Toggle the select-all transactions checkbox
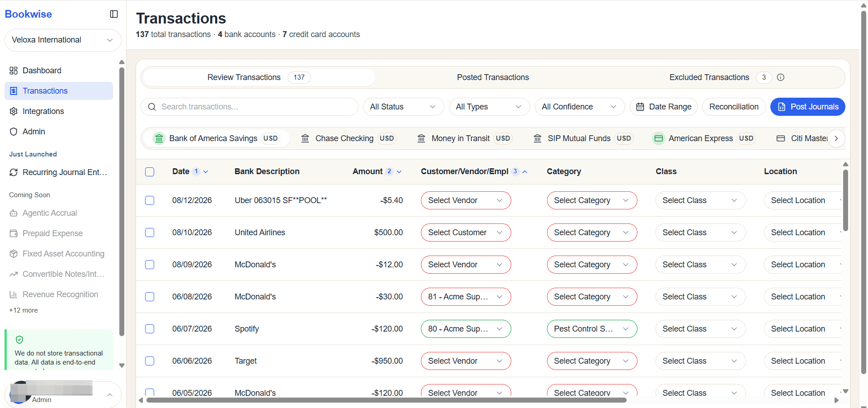This screenshot has height=408, width=868. click(x=150, y=172)
